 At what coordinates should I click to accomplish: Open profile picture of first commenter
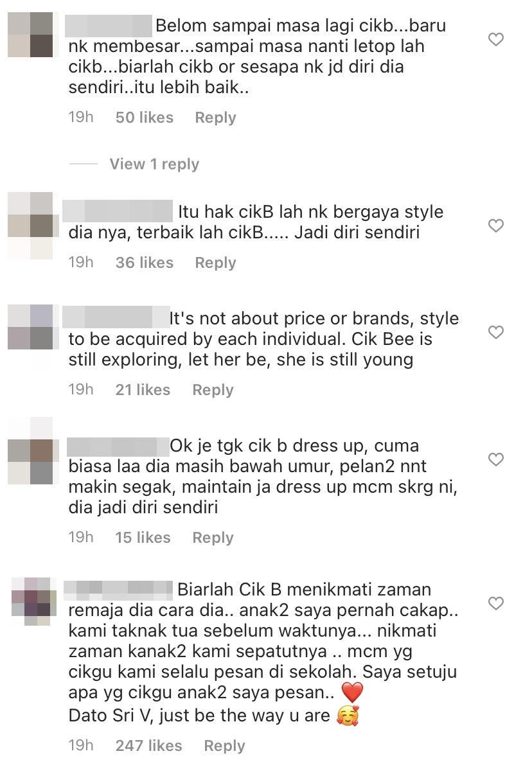coord(30,35)
